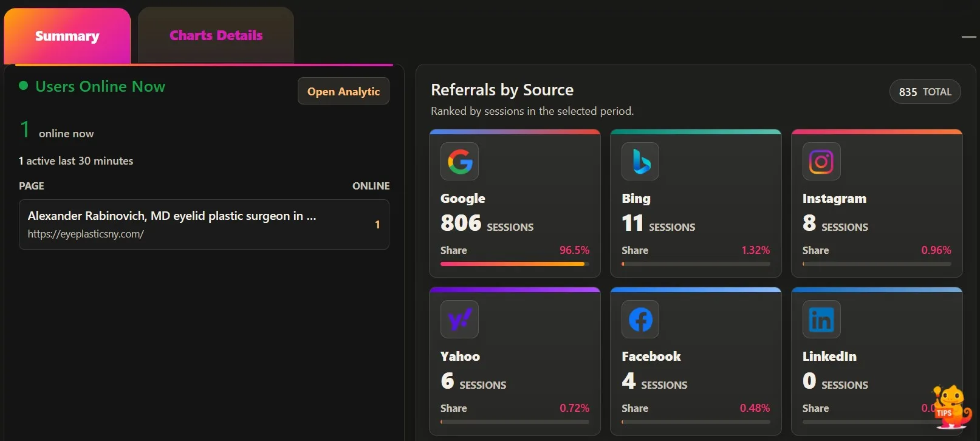980x441 pixels.
Task: Click the 0.96% share value
Action: [x=936, y=250]
